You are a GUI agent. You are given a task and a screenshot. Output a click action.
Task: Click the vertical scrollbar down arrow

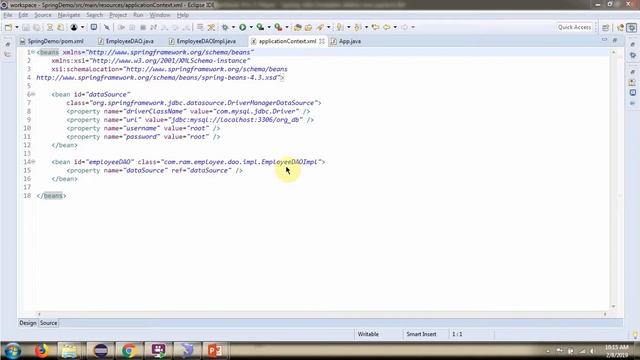(x=613, y=307)
